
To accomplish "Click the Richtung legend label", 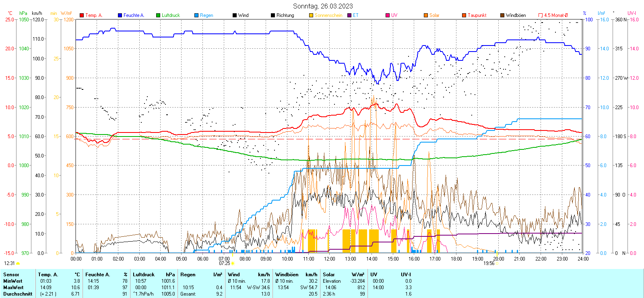I will tap(285, 15).
